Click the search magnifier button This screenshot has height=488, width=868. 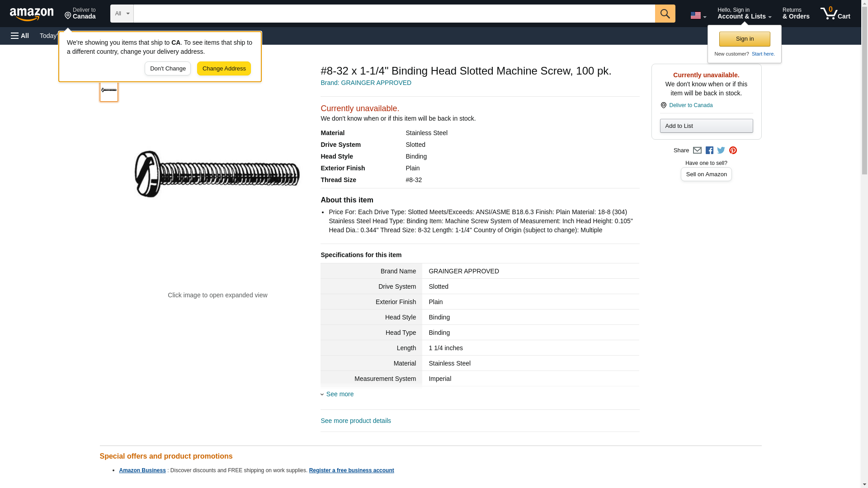(665, 14)
